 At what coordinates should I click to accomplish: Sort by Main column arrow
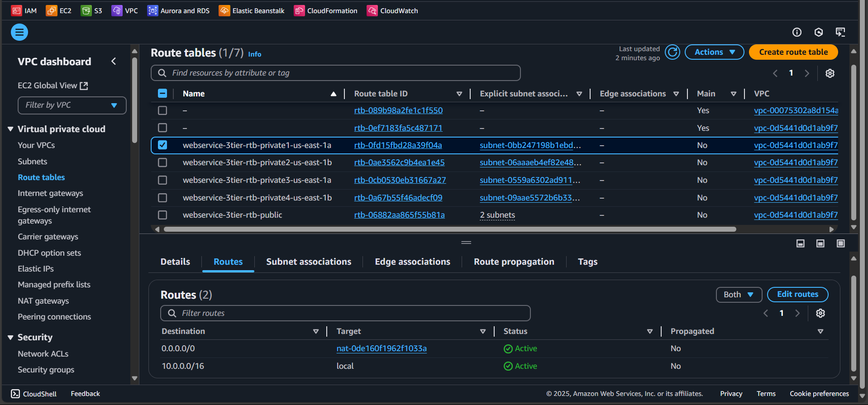[x=734, y=94]
